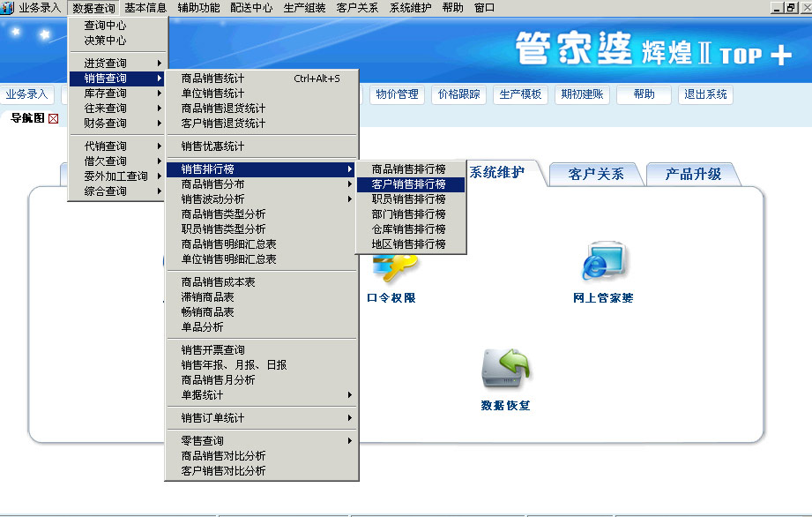Screen dimensions: 812x517
Task: Select 商品销售成本表 menu entry
Action: tap(262, 281)
